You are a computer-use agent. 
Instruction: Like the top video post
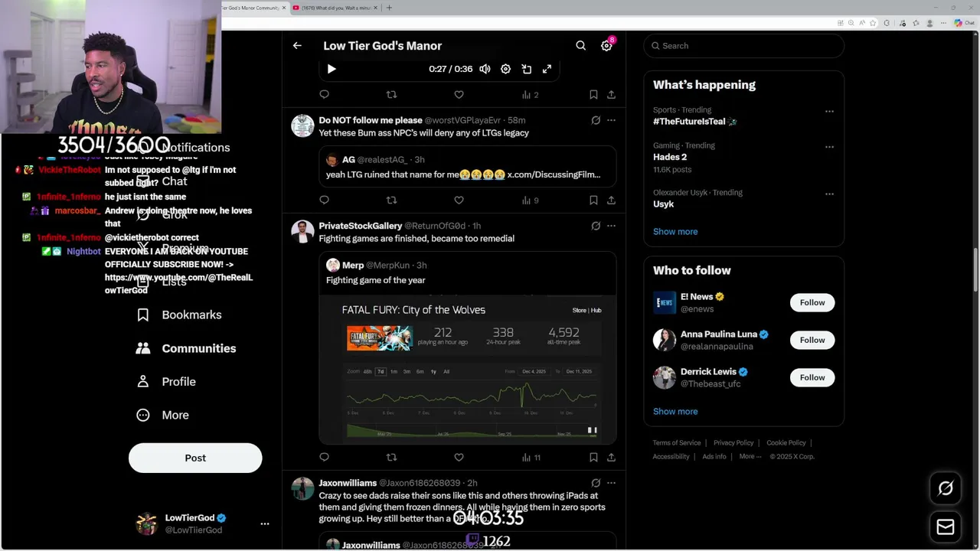click(x=459, y=95)
